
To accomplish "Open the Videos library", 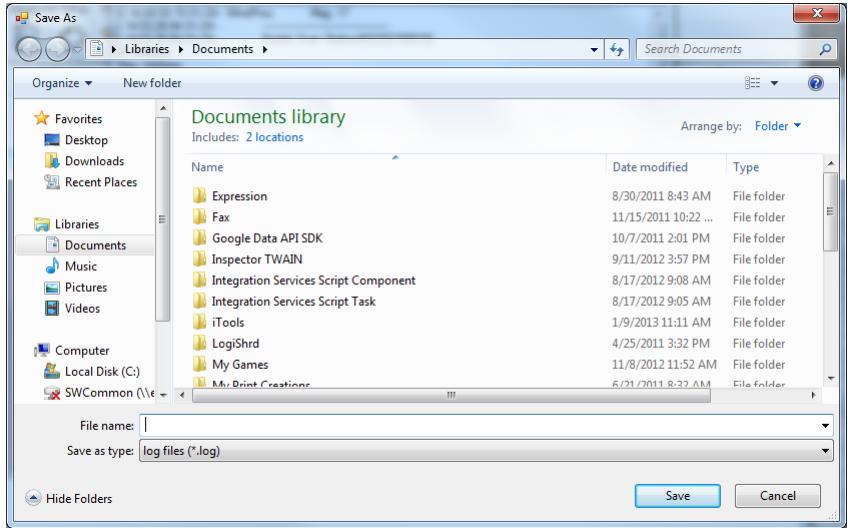I will [x=82, y=308].
